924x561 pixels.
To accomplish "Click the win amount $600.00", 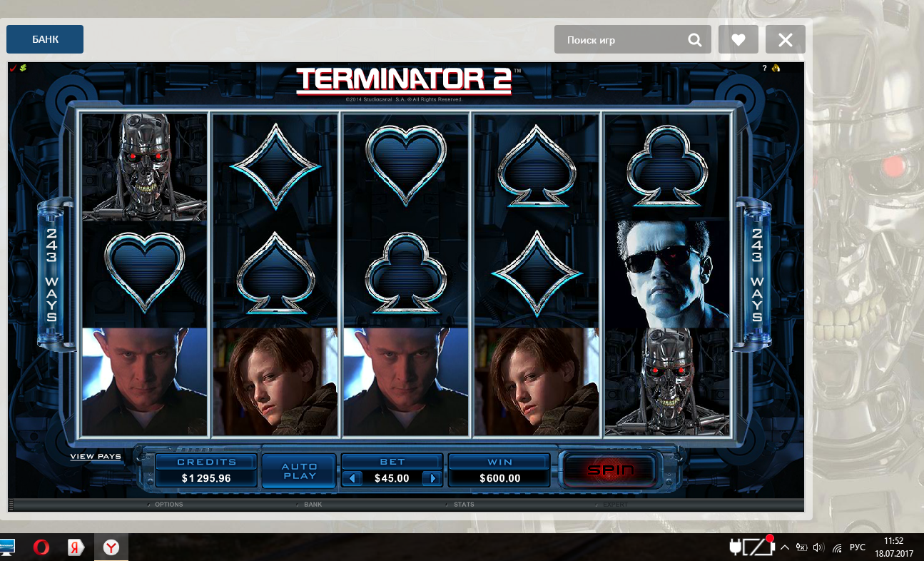I will click(499, 478).
